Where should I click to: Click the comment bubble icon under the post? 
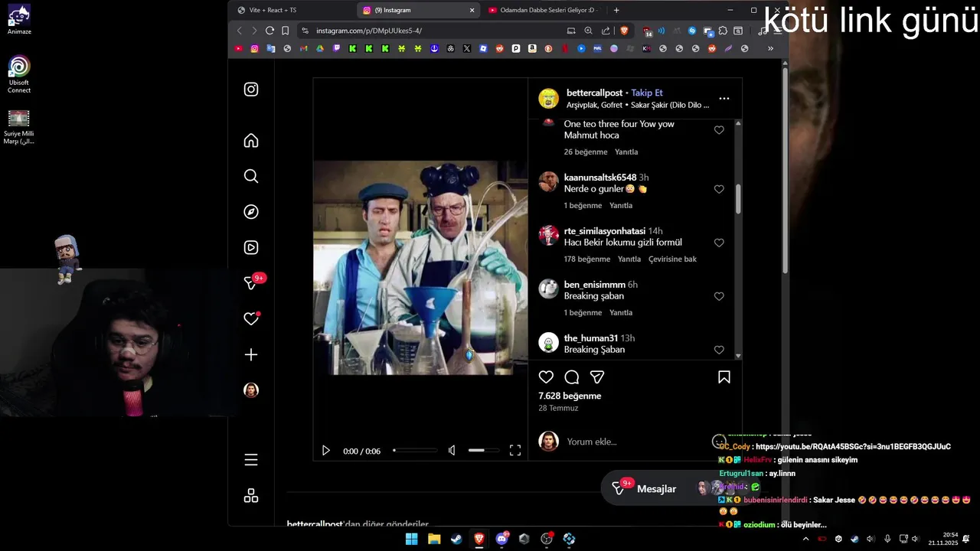coord(571,377)
